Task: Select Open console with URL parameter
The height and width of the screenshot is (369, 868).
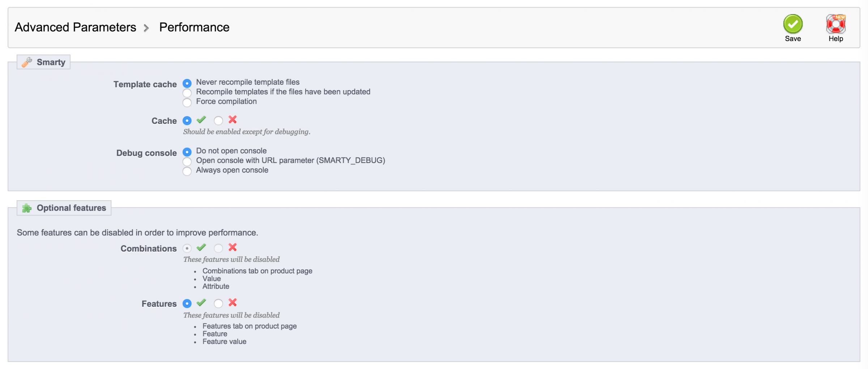Action: pyautogui.click(x=187, y=162)
